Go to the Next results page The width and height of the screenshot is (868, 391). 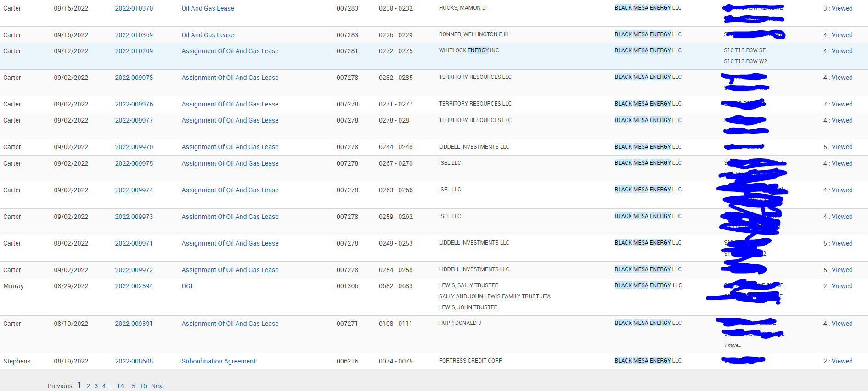[x=158, y=386]
